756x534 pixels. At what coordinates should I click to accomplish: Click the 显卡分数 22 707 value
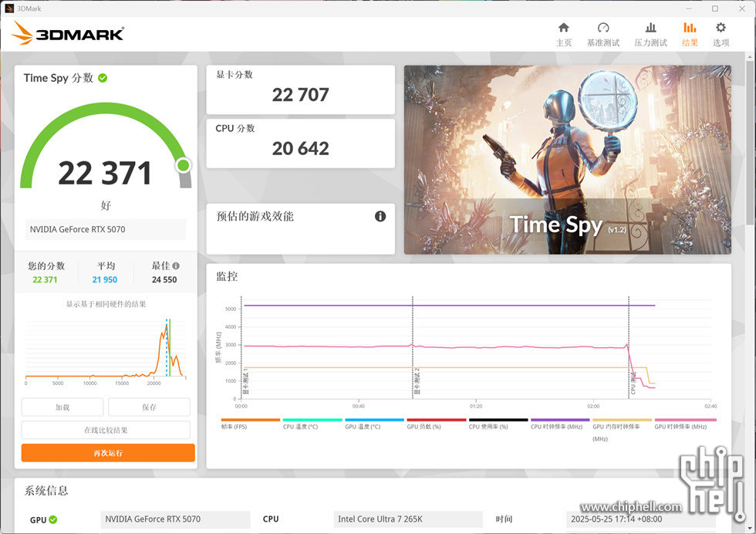pyautogui.click(x=300, y=95)
